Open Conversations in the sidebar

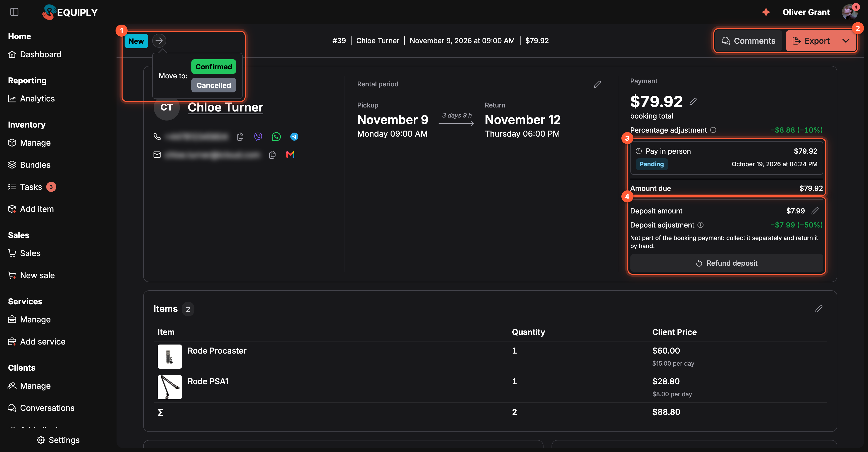click(x=41, y=408)
